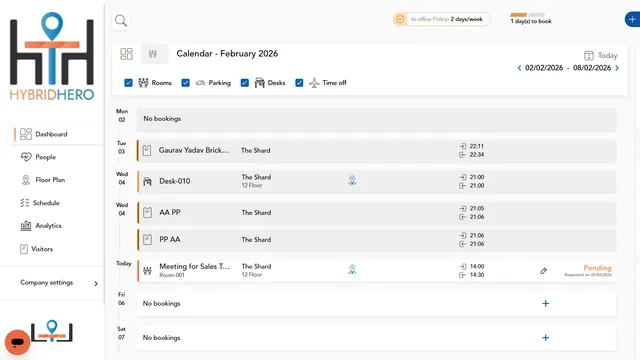
Task: Click the In-office Policy 2 days/week pill
Action: tap(442, 19)
